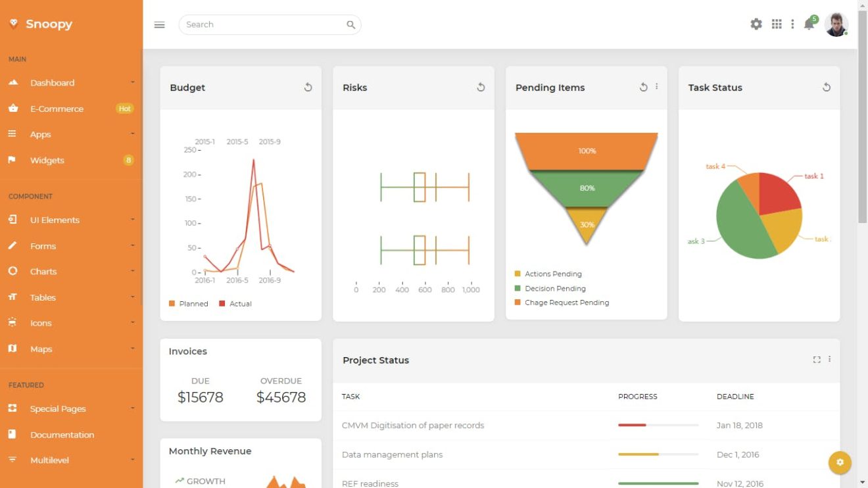Expand the UI Elements section
Screen dimensions: 868x488
tap(56, 220)
